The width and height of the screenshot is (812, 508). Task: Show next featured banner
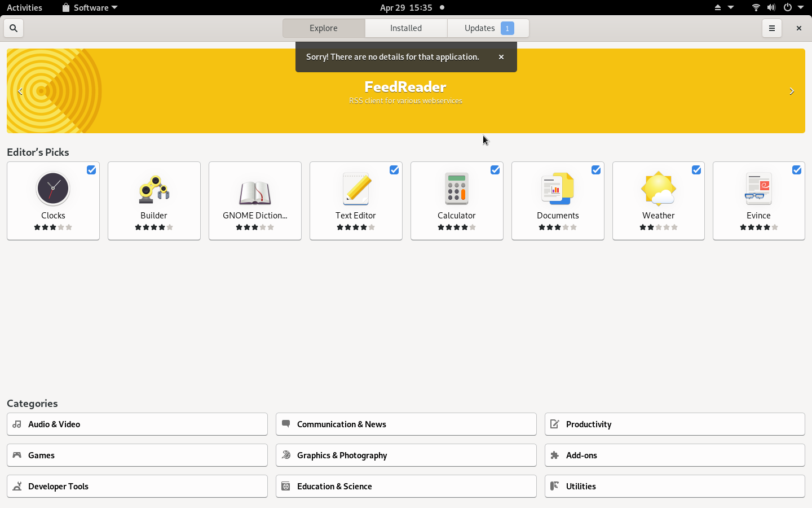point(792,91)
